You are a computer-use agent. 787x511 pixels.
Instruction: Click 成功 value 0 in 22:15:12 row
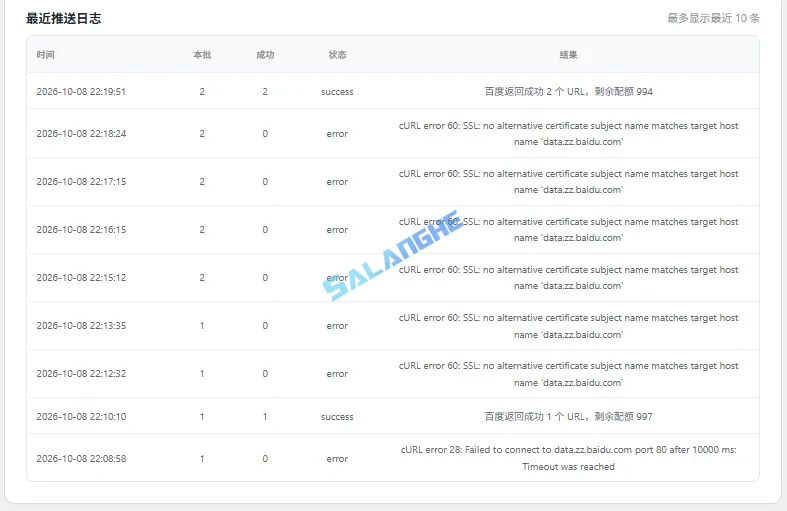(265, 278)
